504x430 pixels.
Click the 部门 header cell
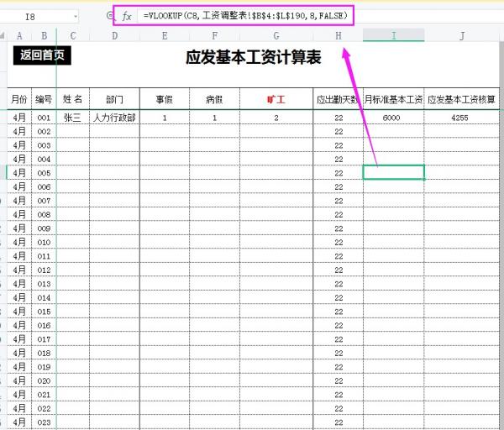tap(114, 99)
